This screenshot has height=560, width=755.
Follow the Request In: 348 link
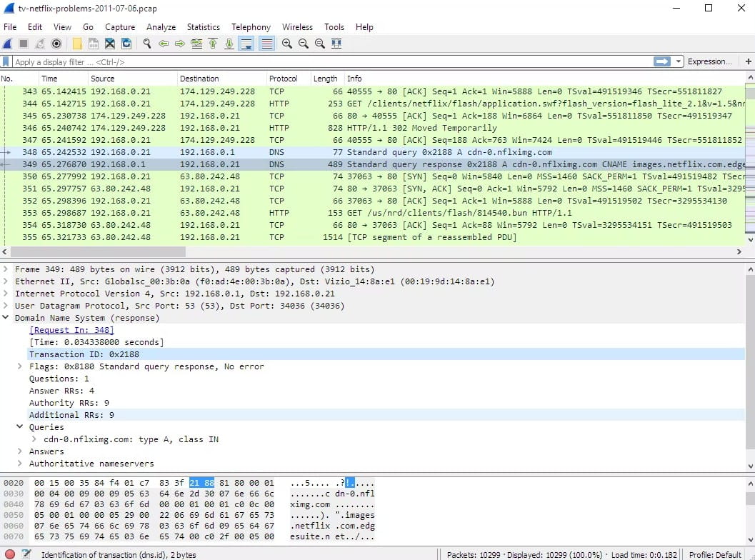pos(71,330)
